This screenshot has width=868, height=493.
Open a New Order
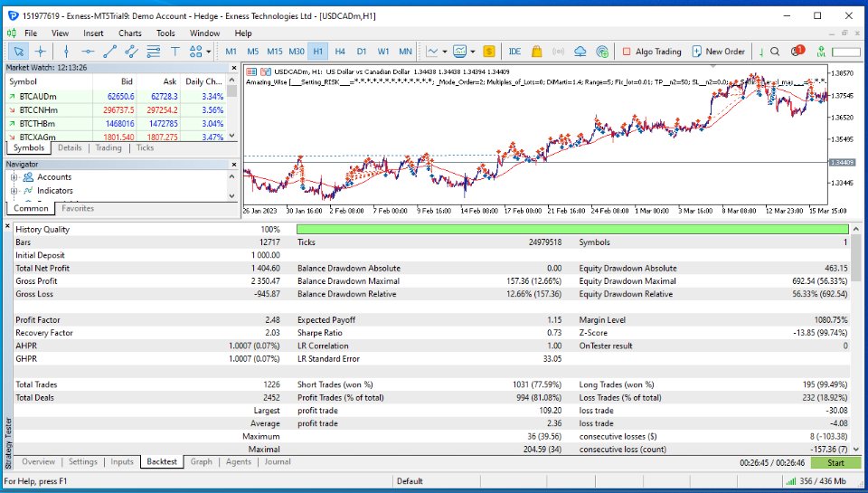[719, 52]
